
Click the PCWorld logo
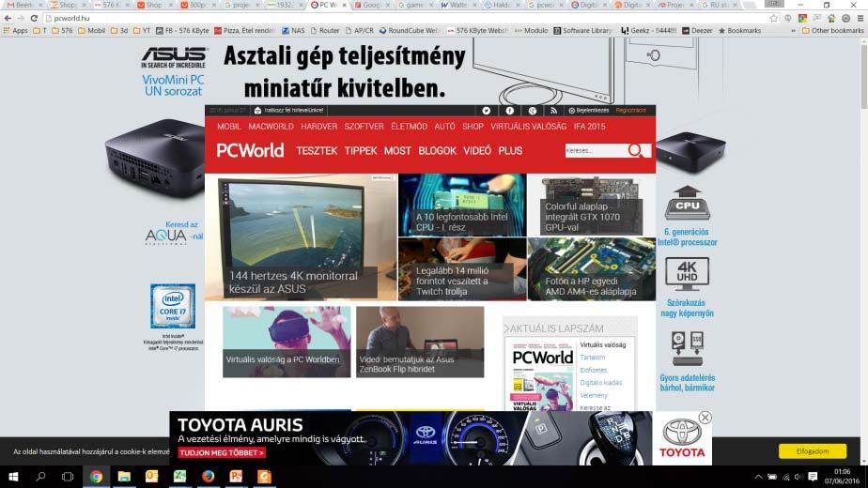250,150
